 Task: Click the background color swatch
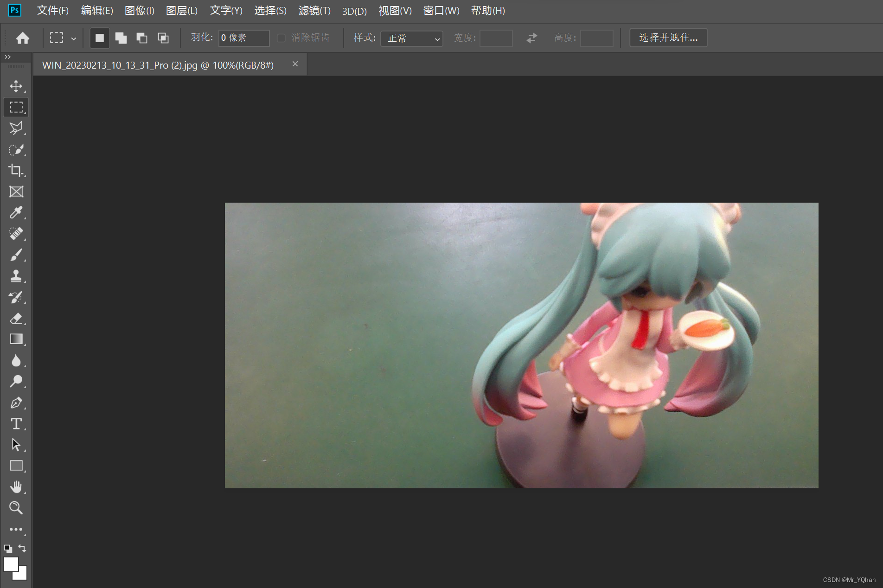coord(23,575)
